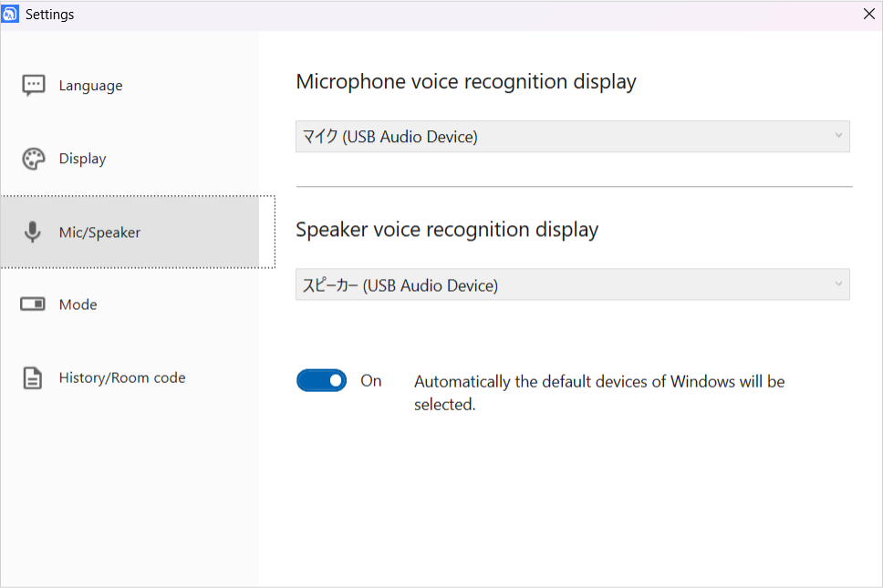Close the Settings window

click(x=869, y=14)
